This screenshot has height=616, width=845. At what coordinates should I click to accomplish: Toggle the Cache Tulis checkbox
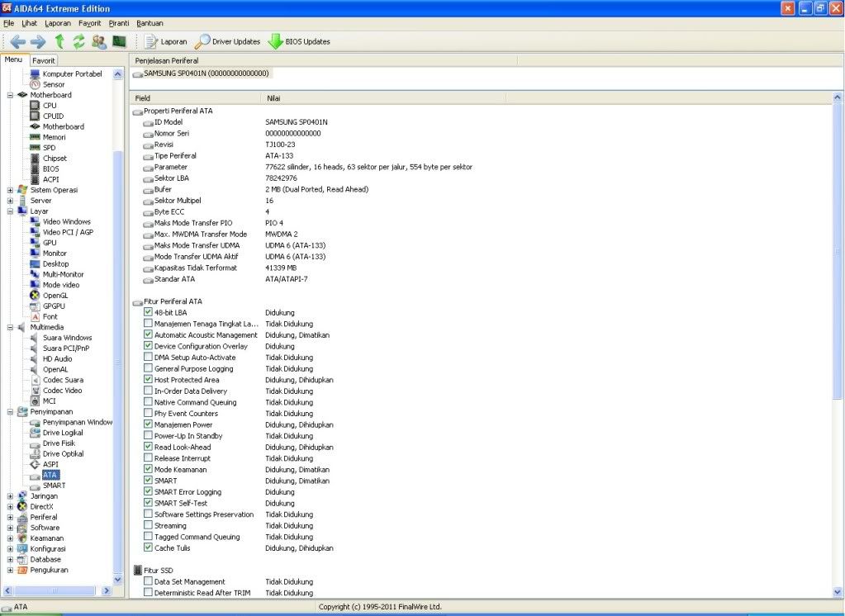(148, 547)
